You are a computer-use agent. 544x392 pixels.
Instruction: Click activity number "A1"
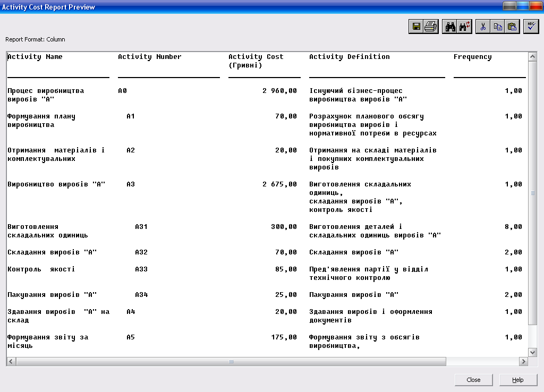[x=131, y=116]
